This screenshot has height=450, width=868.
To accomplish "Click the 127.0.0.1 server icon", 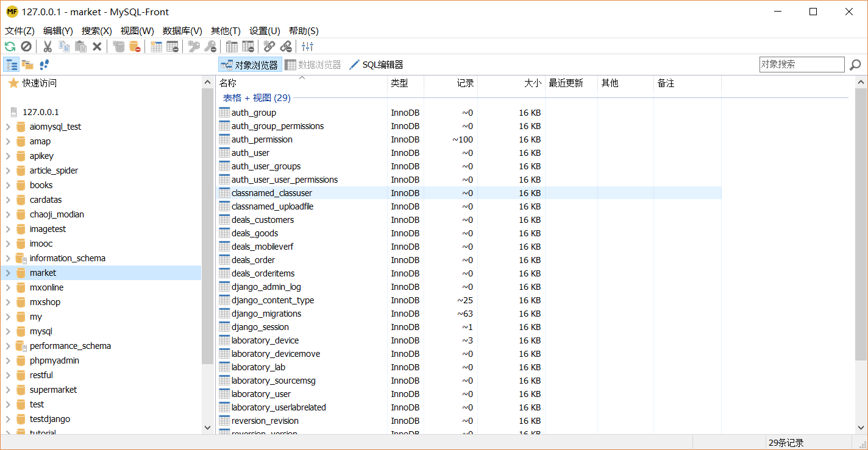I will pyautogui.click(x=14, y=112).
